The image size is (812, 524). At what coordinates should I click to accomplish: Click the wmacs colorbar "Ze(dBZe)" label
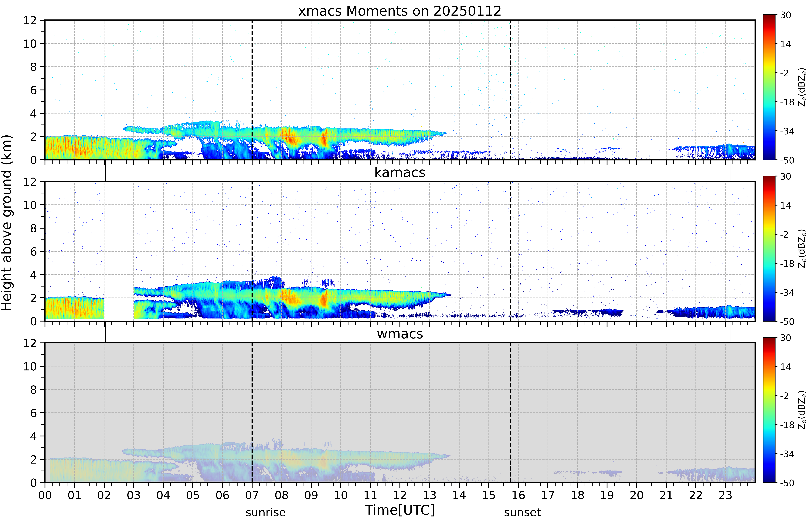[x=802, y=410]
